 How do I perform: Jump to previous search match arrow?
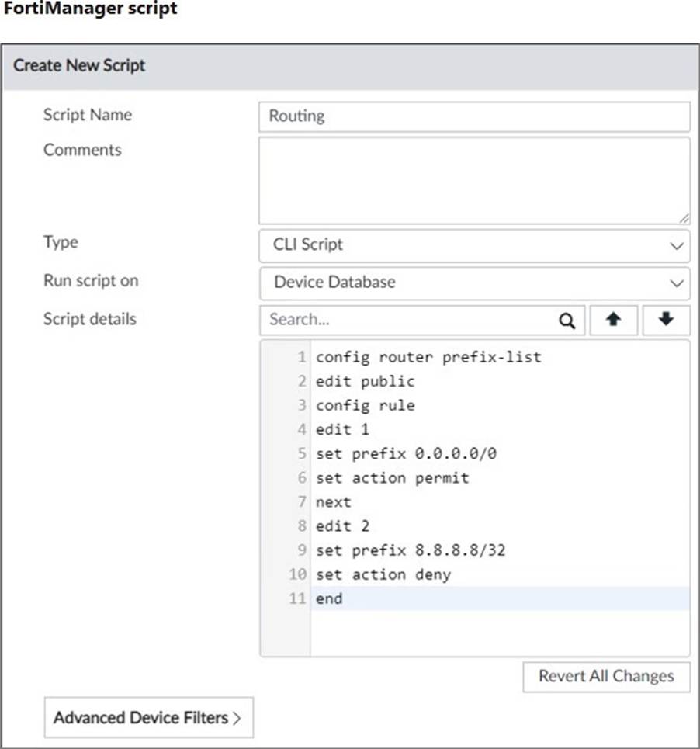click(x=614, y=320)
